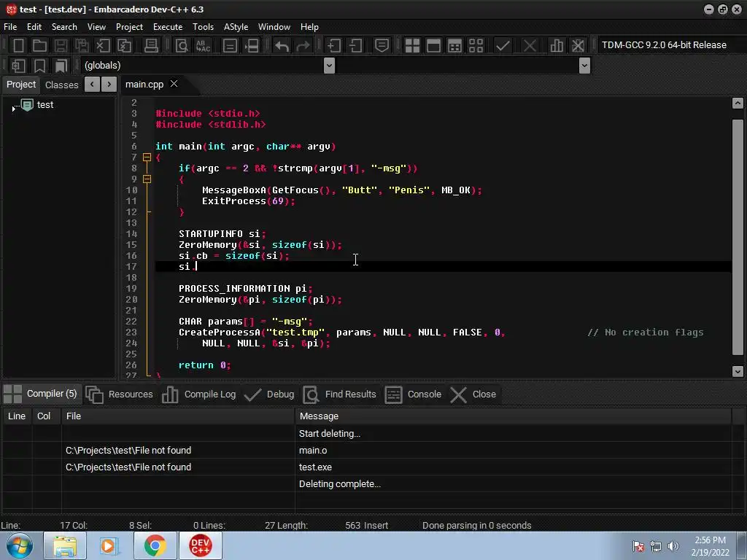747x560 pixels.
Task: Open the Tools menu
Action: pos(203,27)
